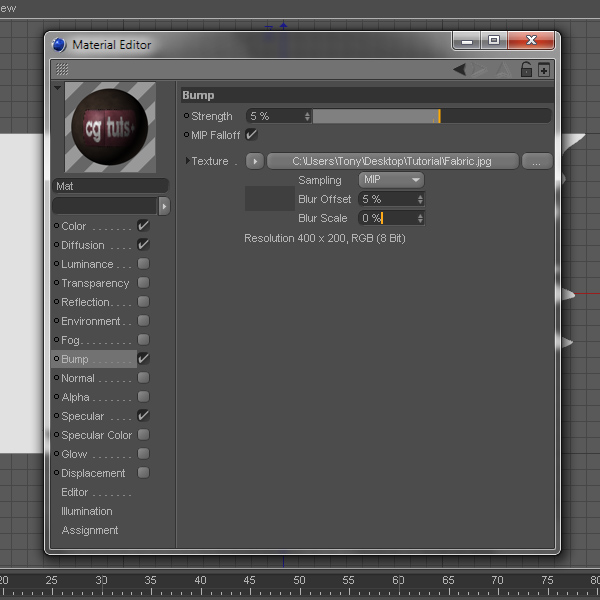Click the new panel plus icon
The height and width of the screenshot is (600, 600).
click(544, 70)
